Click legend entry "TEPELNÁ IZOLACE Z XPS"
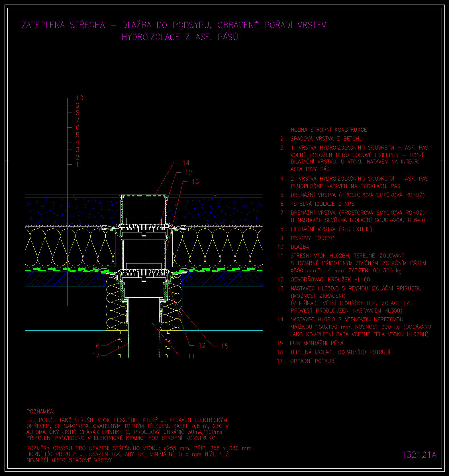Screen dimensions: 449x476 [x=322, y=204]
